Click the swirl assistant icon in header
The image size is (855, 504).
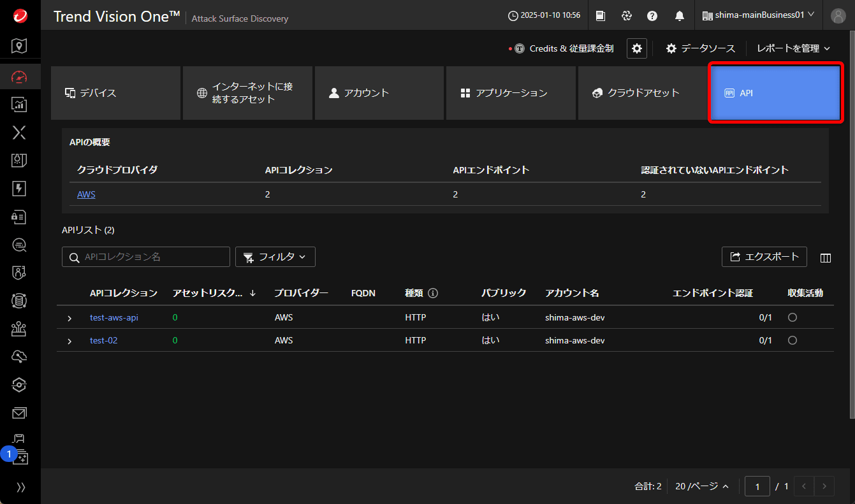(x=627, y=16)
